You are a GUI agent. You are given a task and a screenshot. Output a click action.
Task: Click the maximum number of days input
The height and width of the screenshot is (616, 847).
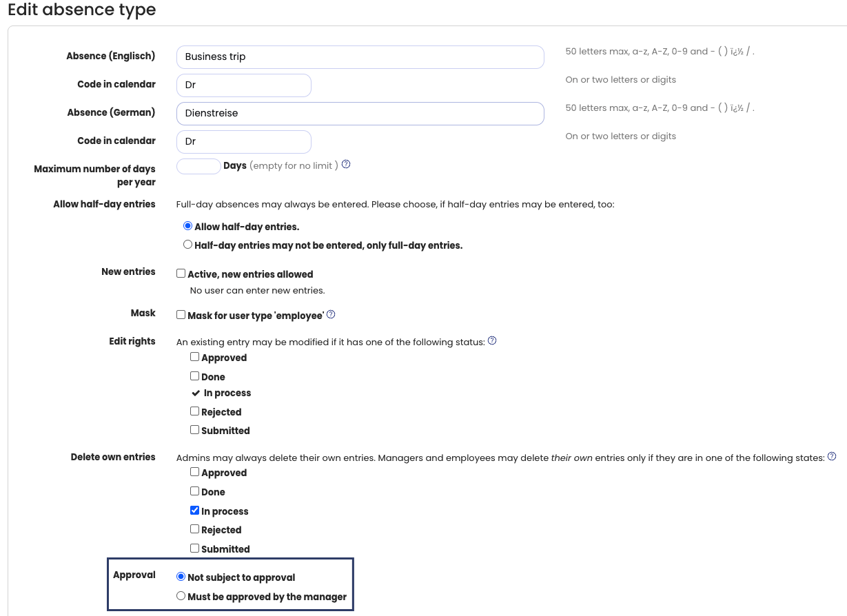tap(198, 166)
